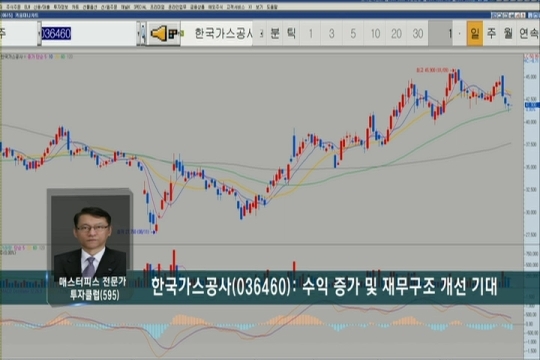Select the 30 period button
Image resolution: width=540 pixels, height=360 pixels.
(418, 33)
